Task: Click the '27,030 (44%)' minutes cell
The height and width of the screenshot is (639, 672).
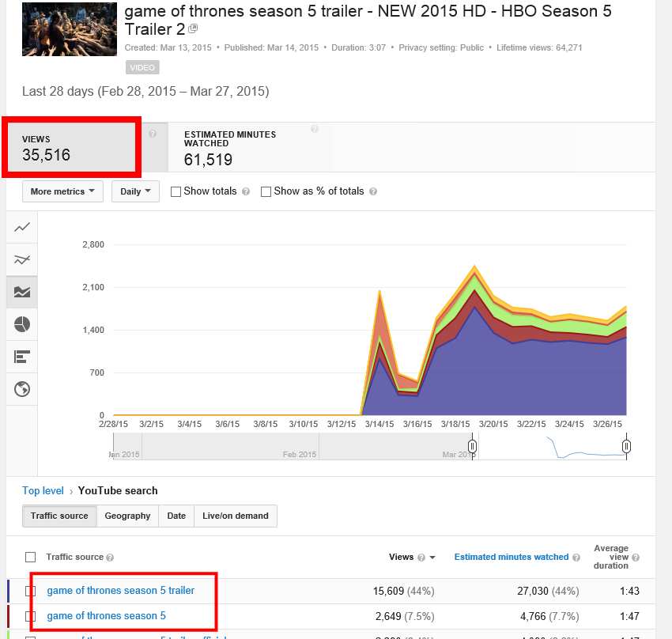Action: pyautogui.click(x=548, y=592)
